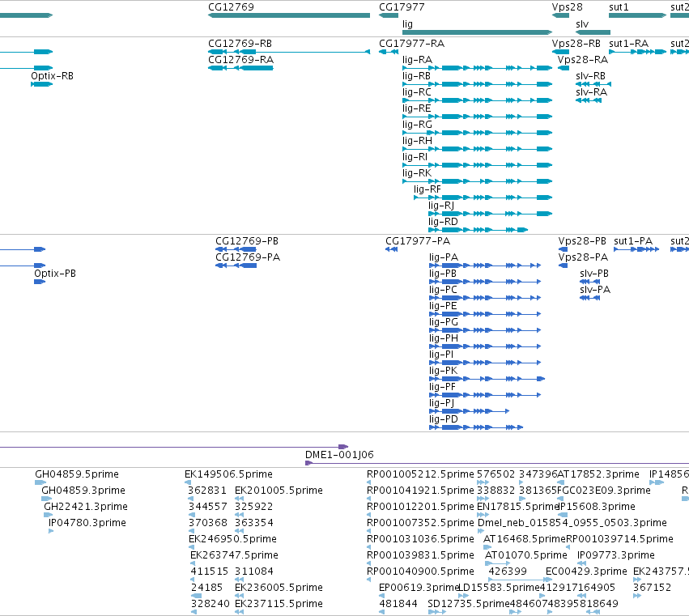689x616 pixels.
Task: Click the lig-RD transcript label
Action: pyautogui.click(x=444, y=222)
